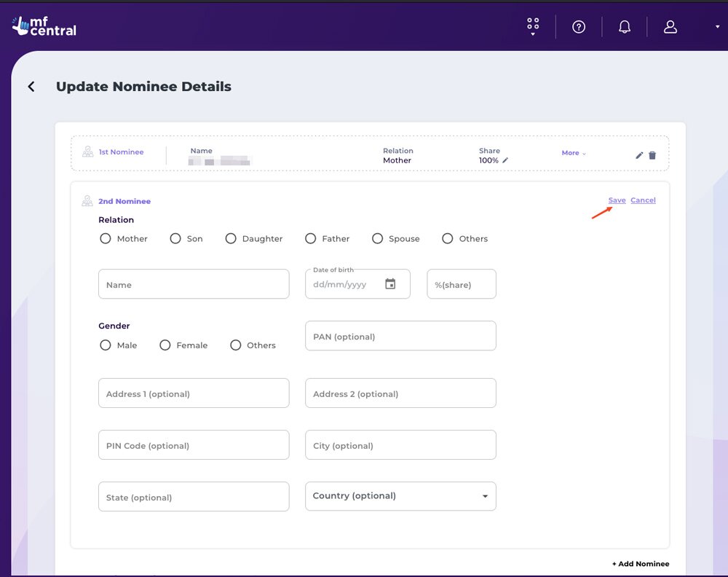Open the dropdown arrow beside profile icon
This screenshot has height=577, width=728.
tap(718, 28)
